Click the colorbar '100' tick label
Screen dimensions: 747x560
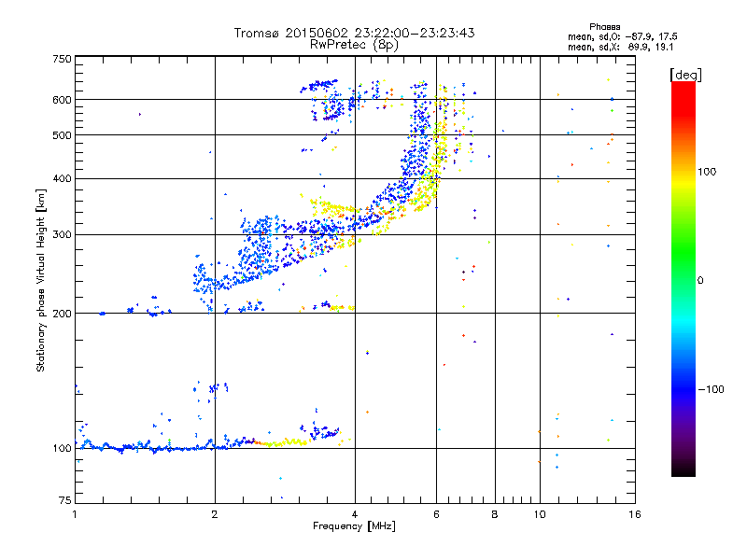(707, 172)
